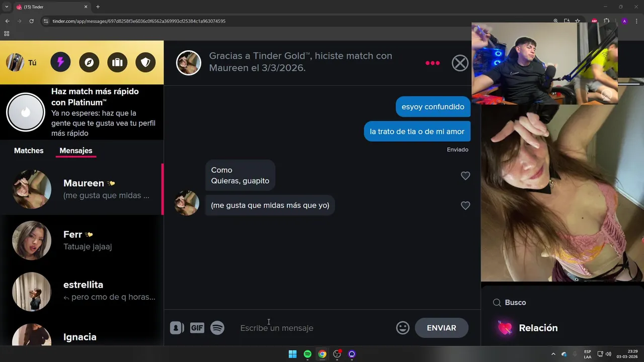
Task: Open the Windows Start menu
Action: pos(292,354)
